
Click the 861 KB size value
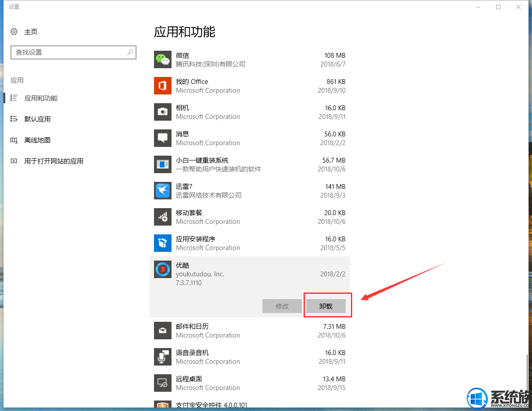coord(336,81)
